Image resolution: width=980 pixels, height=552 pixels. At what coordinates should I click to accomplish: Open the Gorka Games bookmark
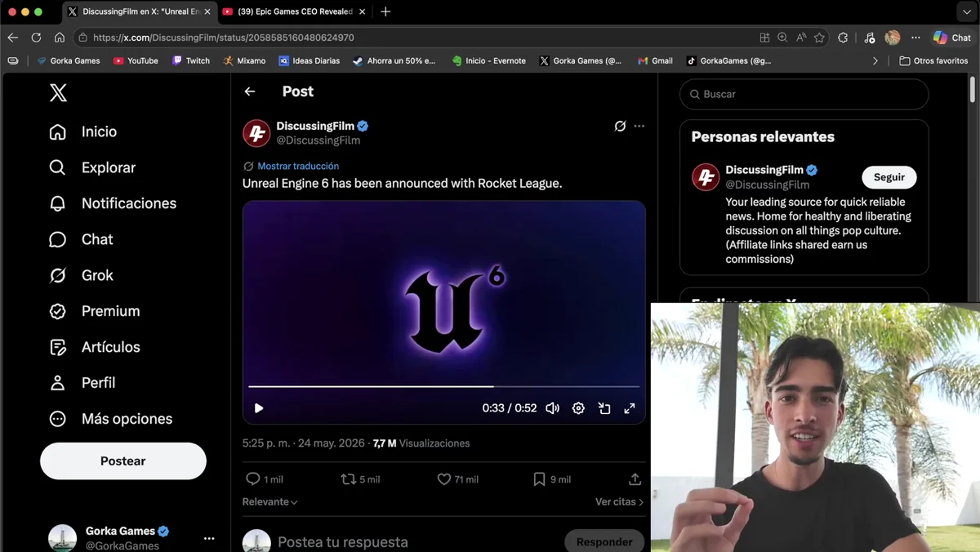click(x=69, y=60)
